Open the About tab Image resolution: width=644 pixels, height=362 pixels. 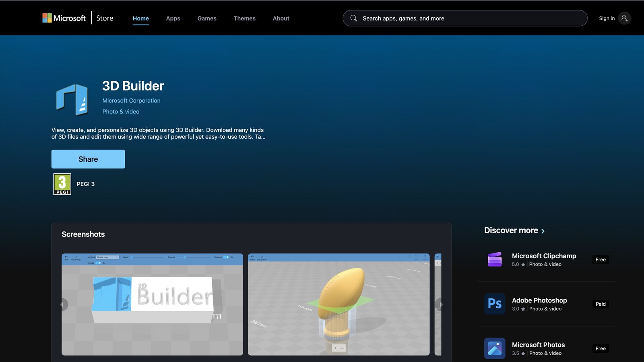[x=281, y=19]
